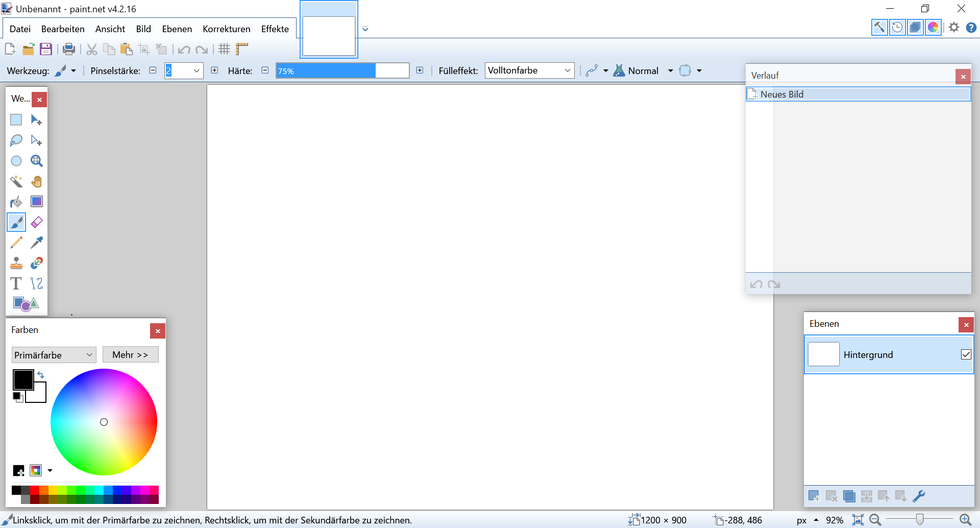Toggle the Colors window button
980x528 pixels.
click(x=933, y=27)
